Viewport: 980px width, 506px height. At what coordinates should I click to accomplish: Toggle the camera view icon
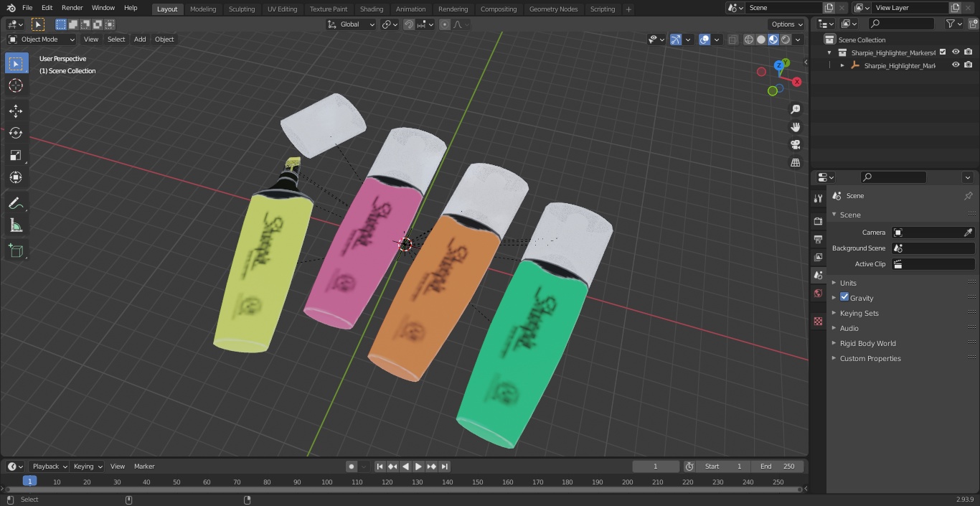pos(795,144)
